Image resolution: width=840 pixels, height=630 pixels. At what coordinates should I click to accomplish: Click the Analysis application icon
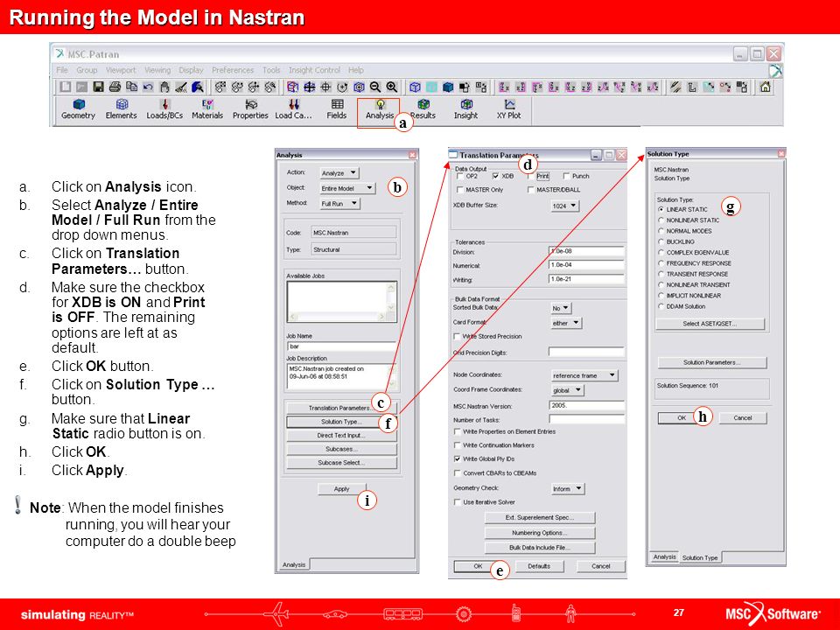pos(379,109)
